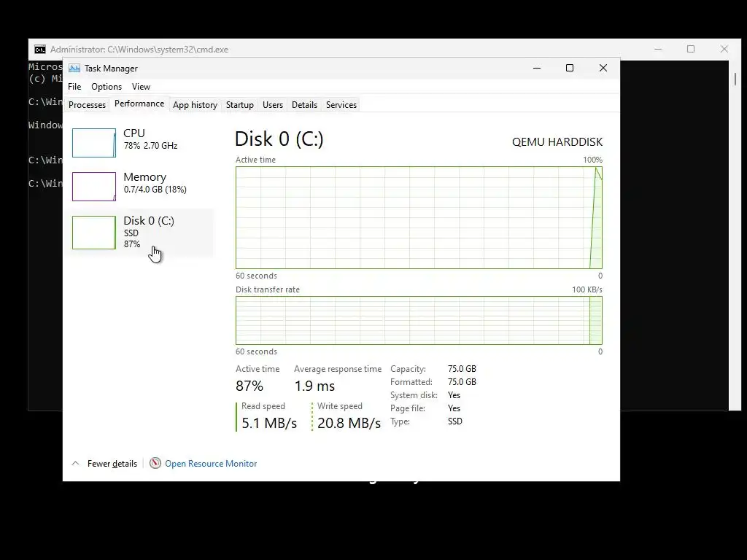This screenshot has width=747, height=560.
Task: Switch to the Processes tab
Action: [x=88, y=105]
